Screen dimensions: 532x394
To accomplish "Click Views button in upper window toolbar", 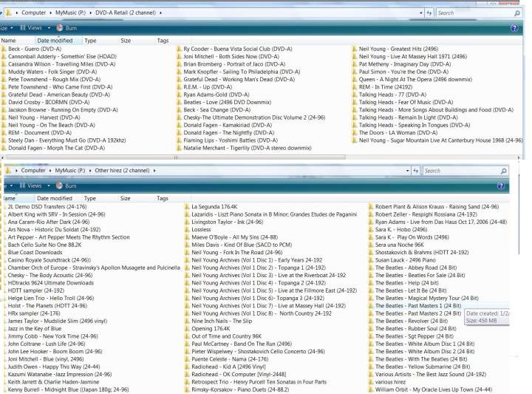I will pyautogui.click(x=31, y=28).
